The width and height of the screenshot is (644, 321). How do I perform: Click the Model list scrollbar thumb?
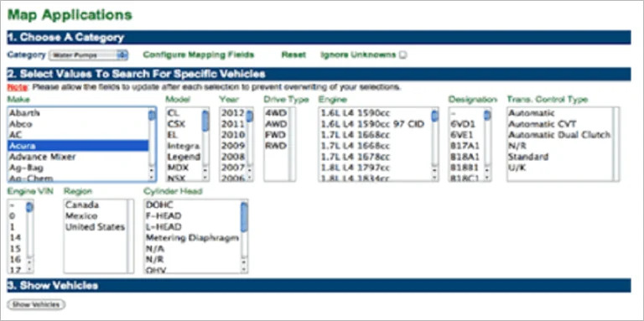tap(205, 121)
